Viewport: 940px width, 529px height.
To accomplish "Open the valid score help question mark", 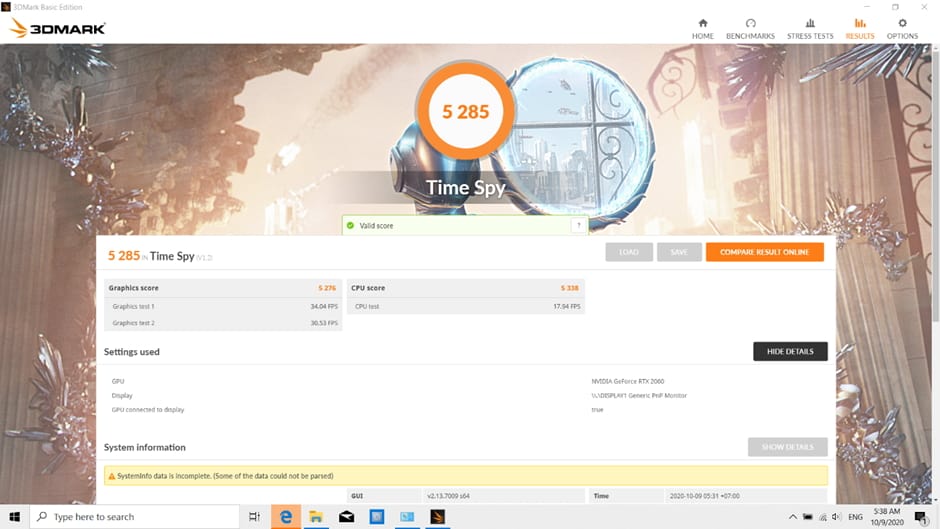I will [x=577, y=226].
